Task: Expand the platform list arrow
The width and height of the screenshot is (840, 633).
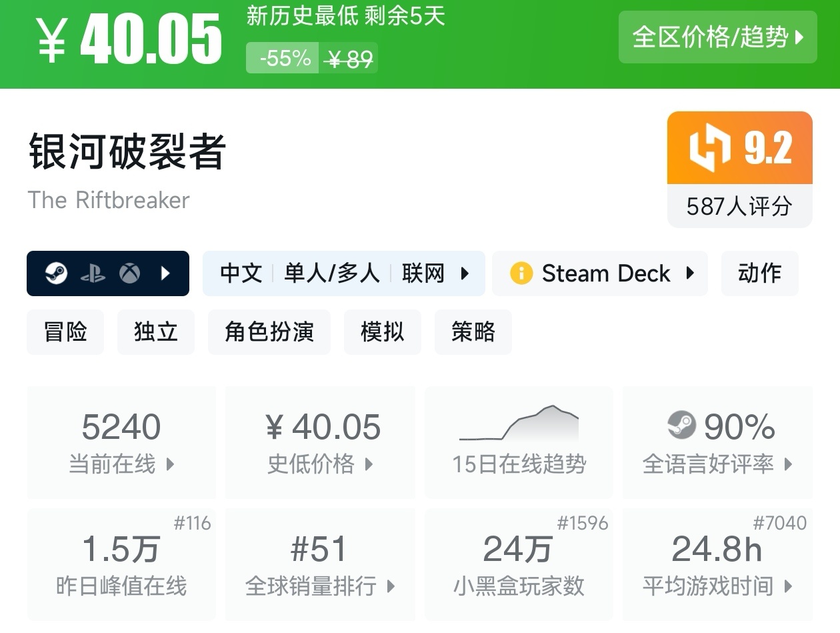Action: tap(166, 273)
